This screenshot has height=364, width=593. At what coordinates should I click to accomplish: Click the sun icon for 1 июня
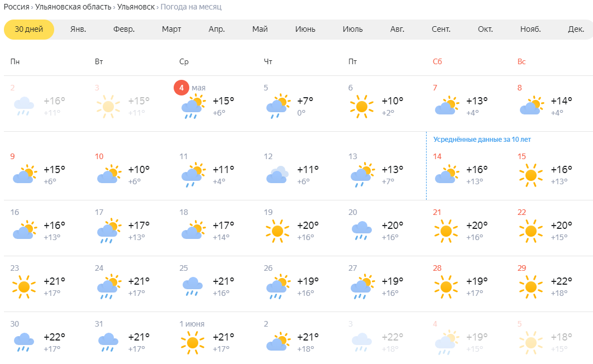[x=193, y=342]
